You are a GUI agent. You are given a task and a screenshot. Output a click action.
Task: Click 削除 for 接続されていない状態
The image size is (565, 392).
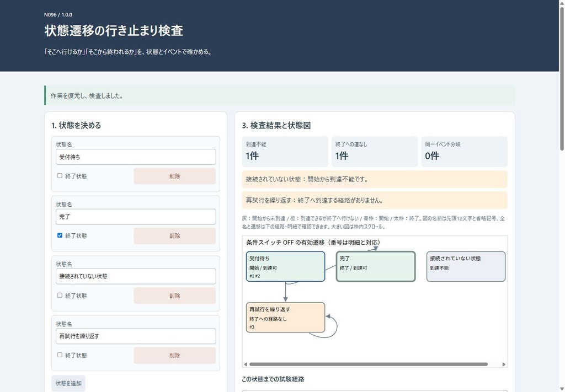click(175, 296)
